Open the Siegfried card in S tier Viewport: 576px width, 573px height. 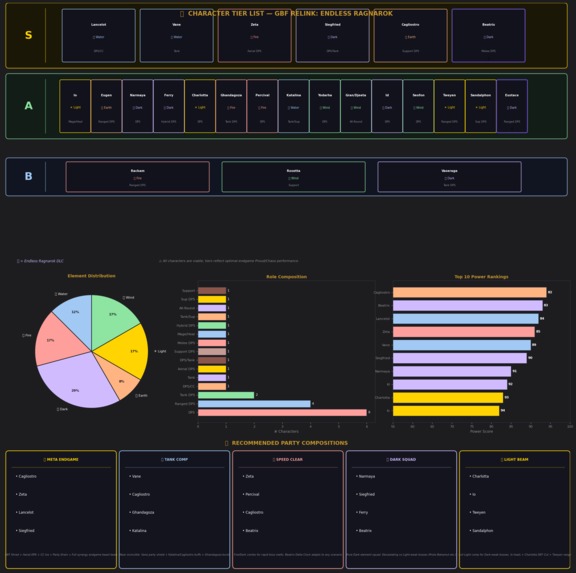[332, 36]
